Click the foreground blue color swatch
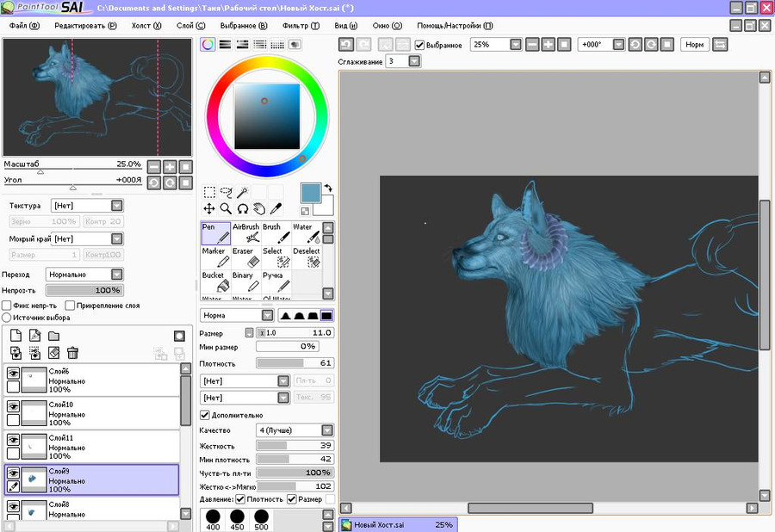Viewport: 775px width, 532px height. [x=311, y=193]
